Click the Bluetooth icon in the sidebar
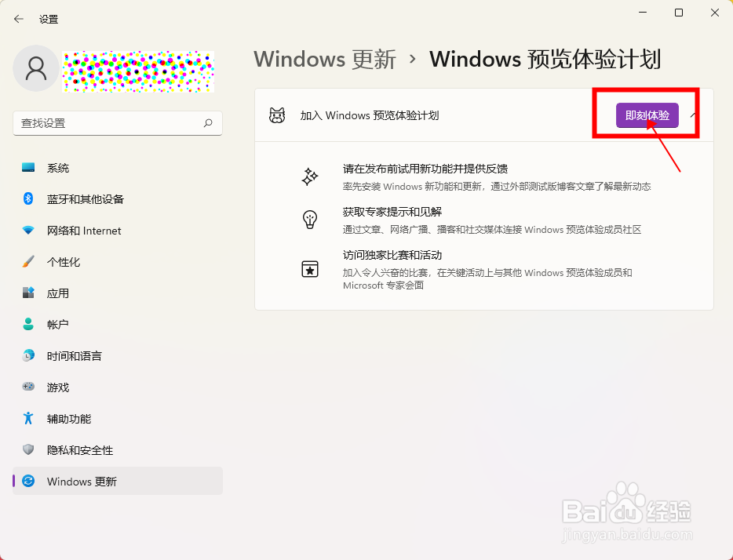This screenshot has width=733, height=560. point(28,199)
